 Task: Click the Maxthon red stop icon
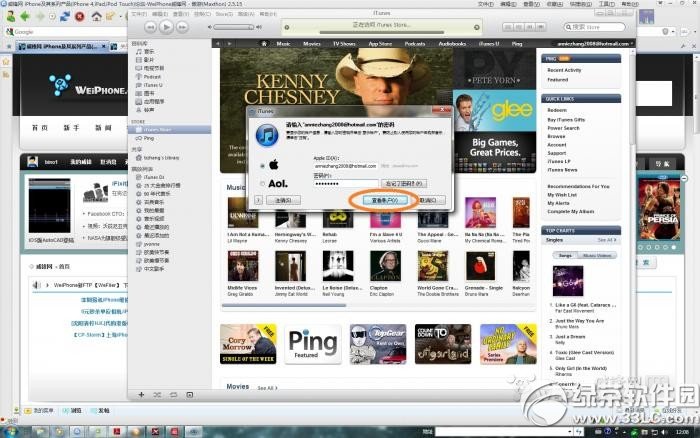click(x=79, y=17)
